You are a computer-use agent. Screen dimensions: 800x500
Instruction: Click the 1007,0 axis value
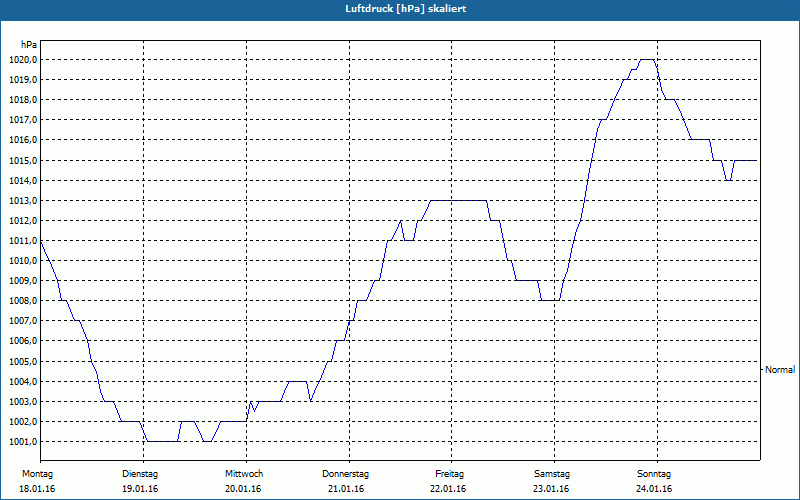coord(23,321)
